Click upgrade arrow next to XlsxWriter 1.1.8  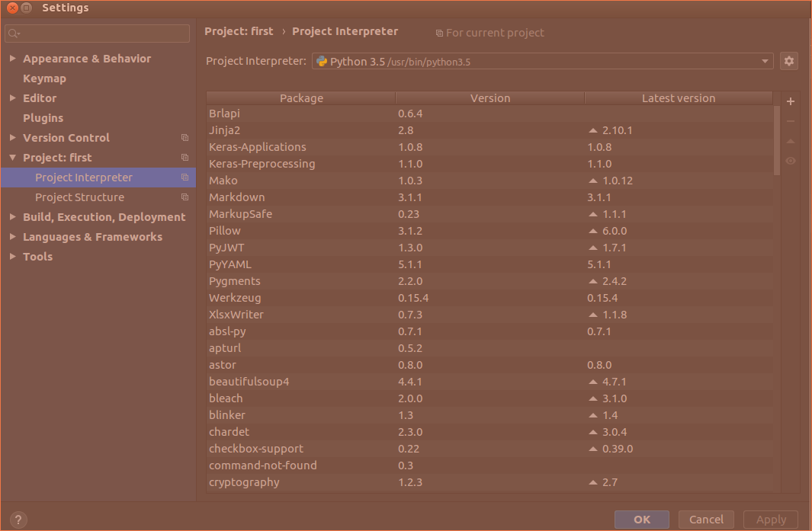[593, 315]
